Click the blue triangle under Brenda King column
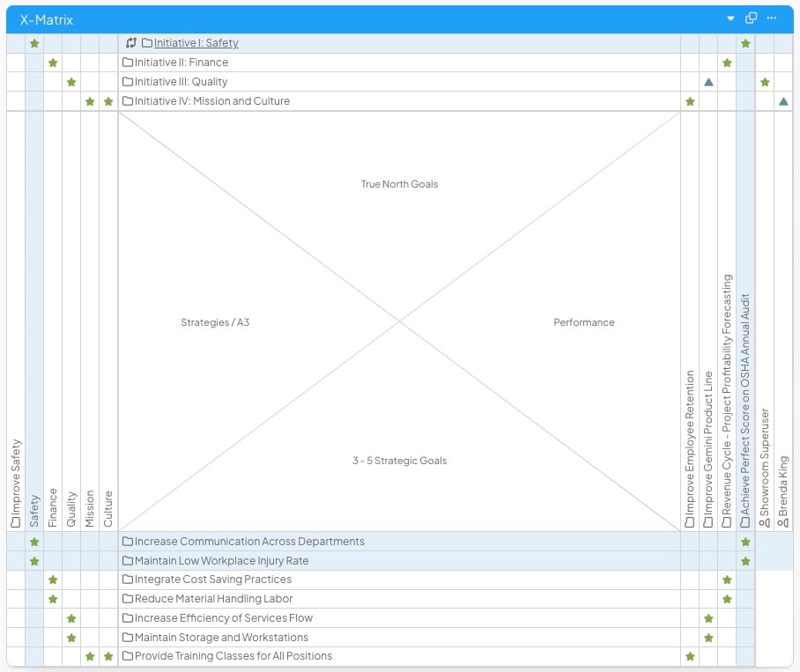This screenshot has width=800, height=672. click(x=783, y=101)
